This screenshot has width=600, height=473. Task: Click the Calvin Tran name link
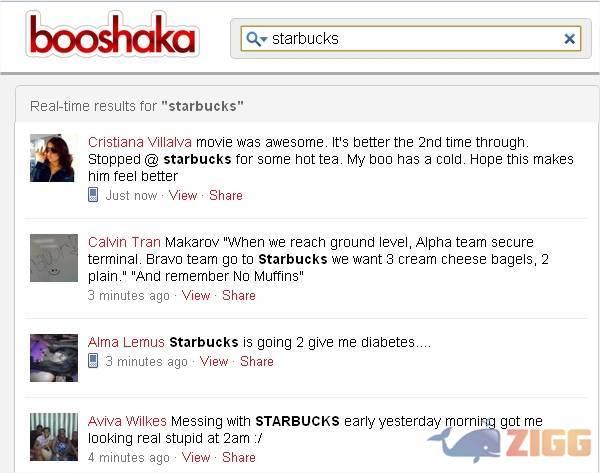pos(124,242)
